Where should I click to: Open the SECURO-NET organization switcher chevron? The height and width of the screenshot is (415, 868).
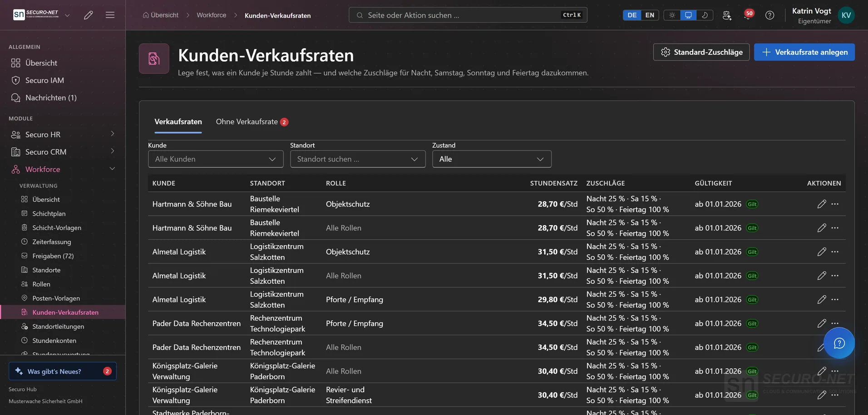(67, 15)
